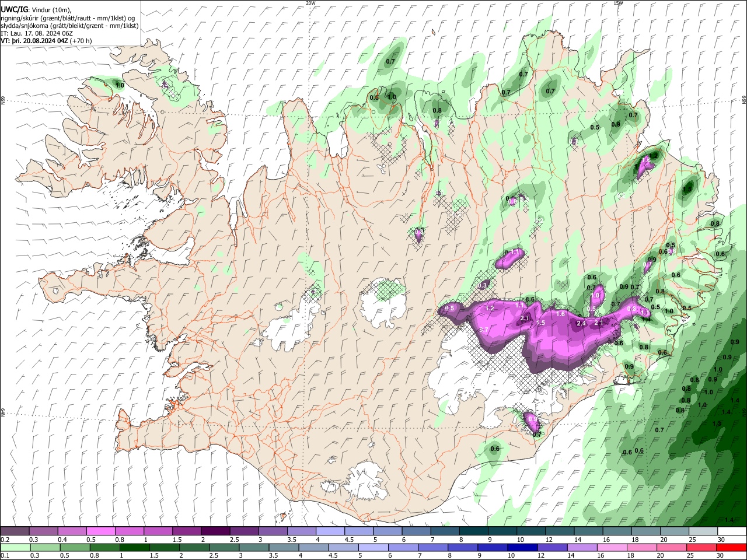Click the slydda/snjókoma legend description line
The image size is (747, 560).
[x=69, y=26]
